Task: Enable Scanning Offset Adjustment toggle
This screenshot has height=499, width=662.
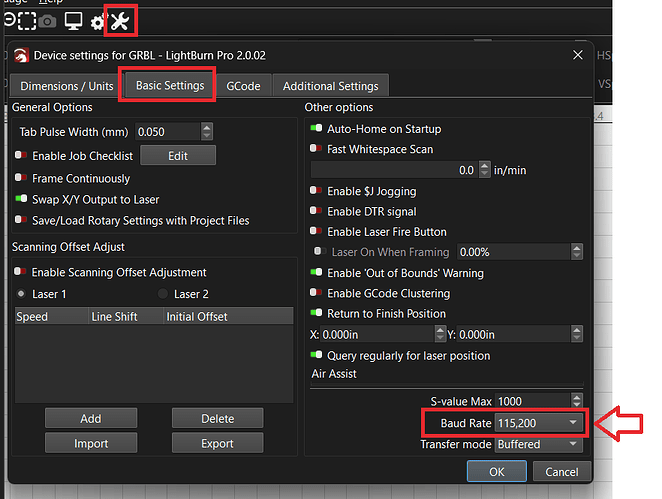Action: point(20,271)
